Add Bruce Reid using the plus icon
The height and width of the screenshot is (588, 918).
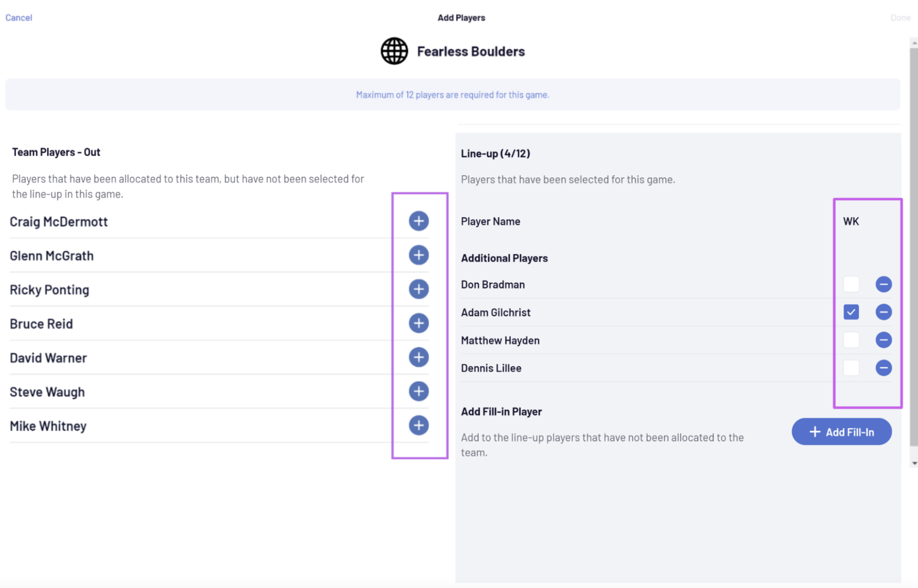419,323
